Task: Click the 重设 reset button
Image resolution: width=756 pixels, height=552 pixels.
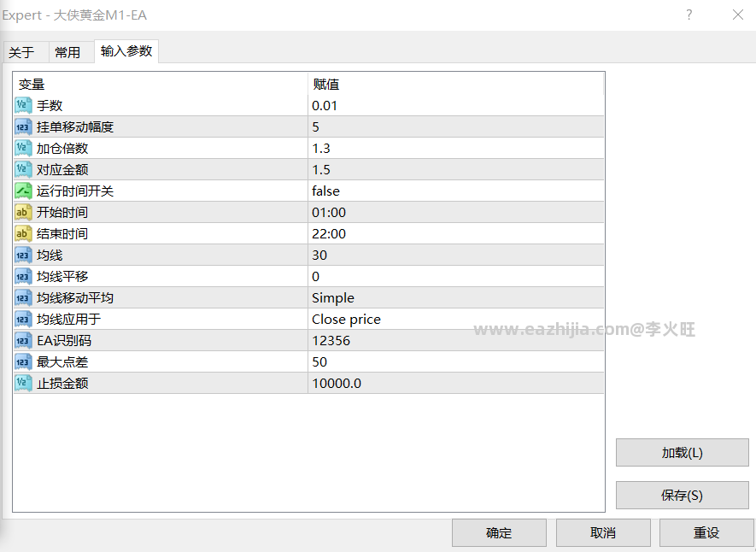Action: (x=706, y=532)
